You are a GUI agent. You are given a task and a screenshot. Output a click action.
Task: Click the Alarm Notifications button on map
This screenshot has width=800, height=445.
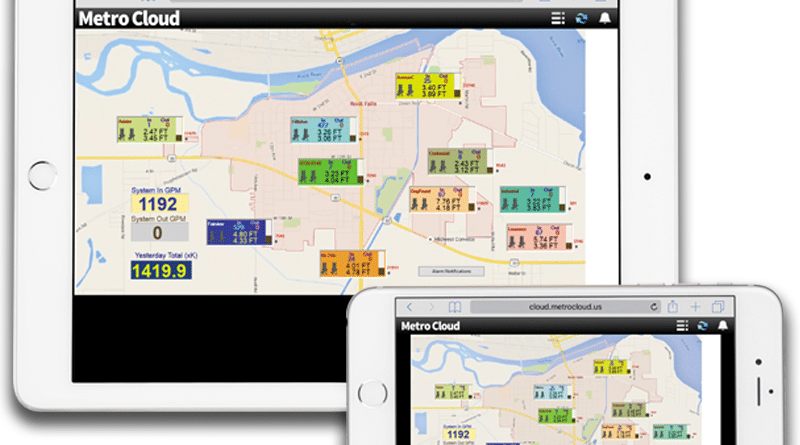pos(451,271)
